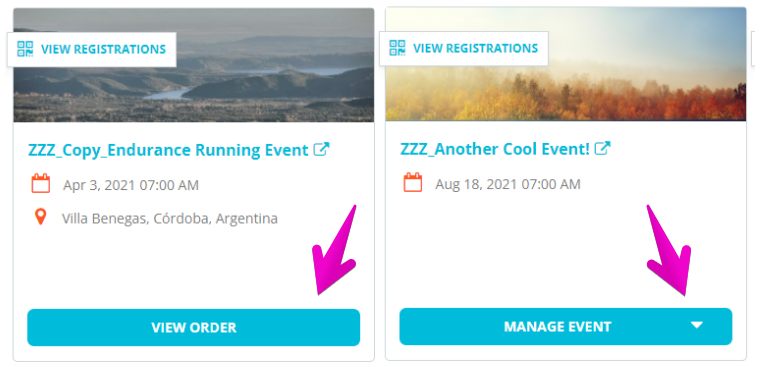Click Villa Benegas, Córdoba, Argentina location text
This screenshot has width=761, height=367.
[170, 218]
